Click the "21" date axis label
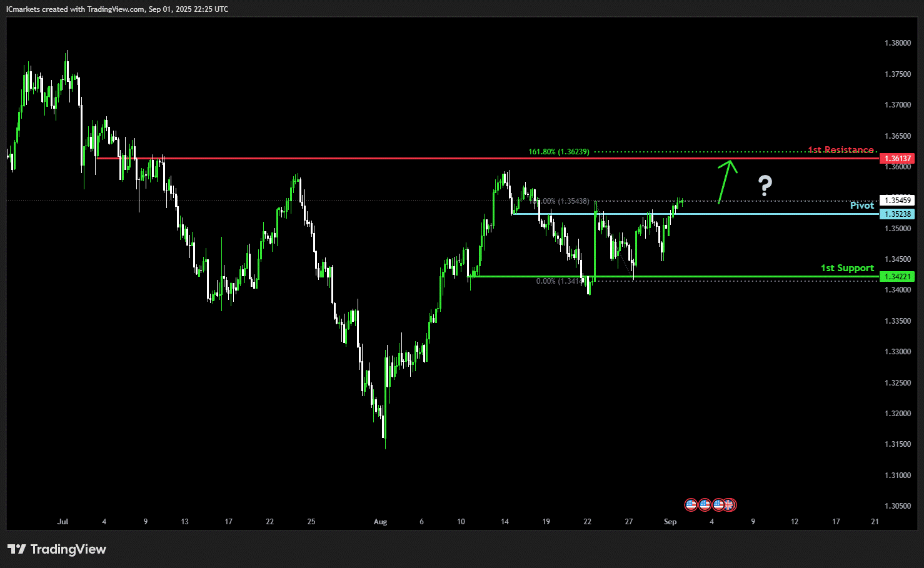The height and width of the screenshot is (568, 924). (875, 522)
